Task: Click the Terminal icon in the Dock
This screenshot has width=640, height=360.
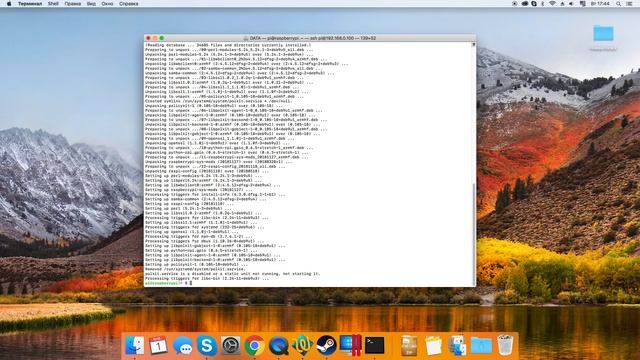Action: (x=375, y=346)
